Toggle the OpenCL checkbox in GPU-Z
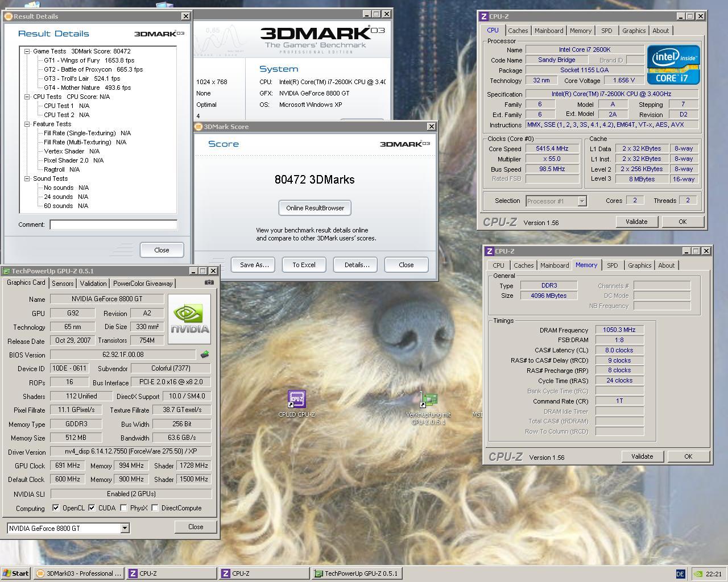Image resolution: width=728 pixels, height=582 pixels. pos(56,508)
